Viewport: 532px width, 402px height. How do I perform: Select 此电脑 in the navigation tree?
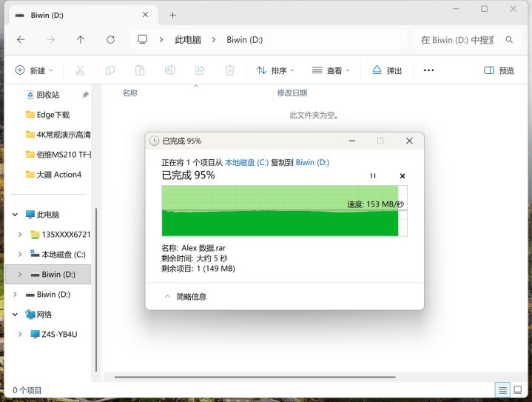point(48,215)
